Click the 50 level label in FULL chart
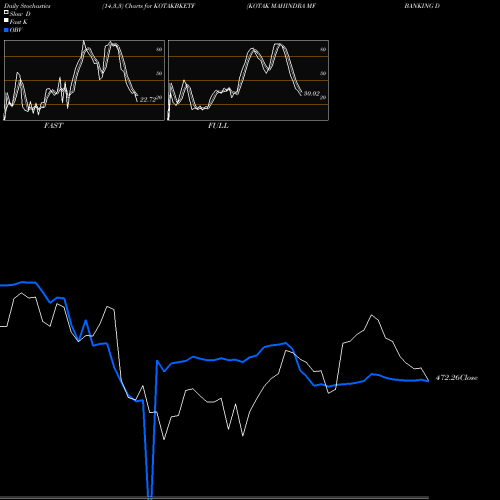This screenshot has height=500, width=500. [323, 73]
